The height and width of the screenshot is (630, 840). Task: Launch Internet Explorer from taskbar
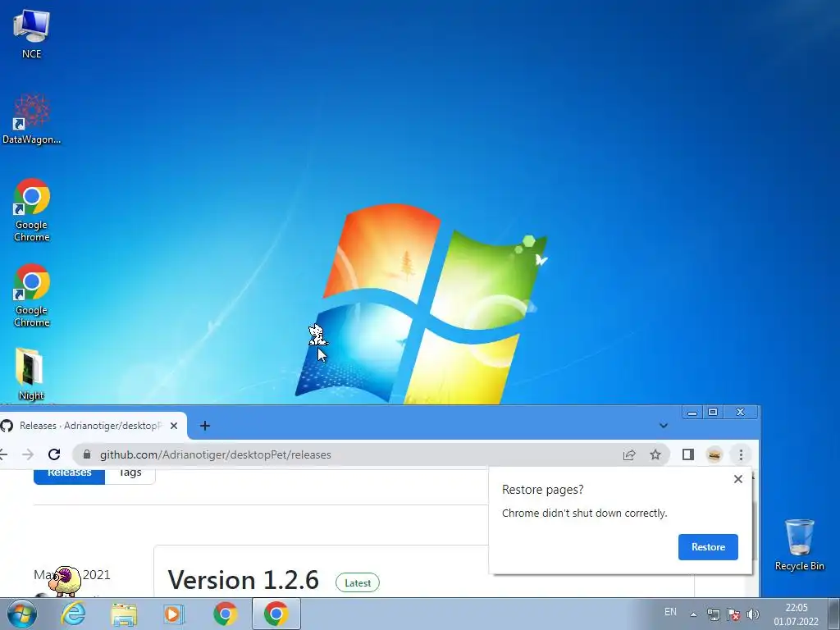coord(73,614)
